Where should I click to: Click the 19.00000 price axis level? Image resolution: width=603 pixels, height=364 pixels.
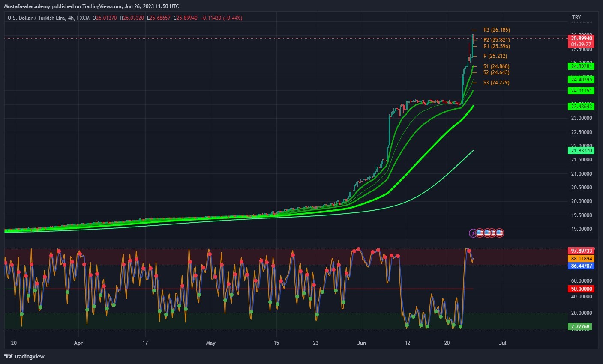582,229
